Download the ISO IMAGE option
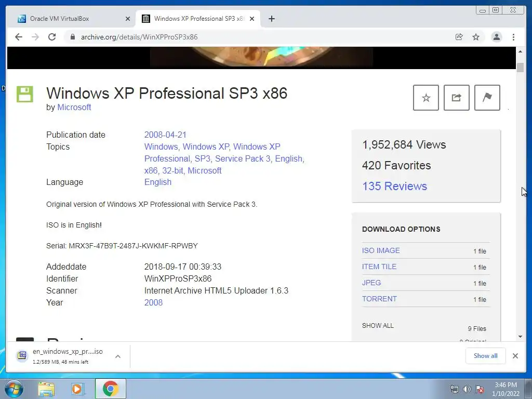 (381, 250)
